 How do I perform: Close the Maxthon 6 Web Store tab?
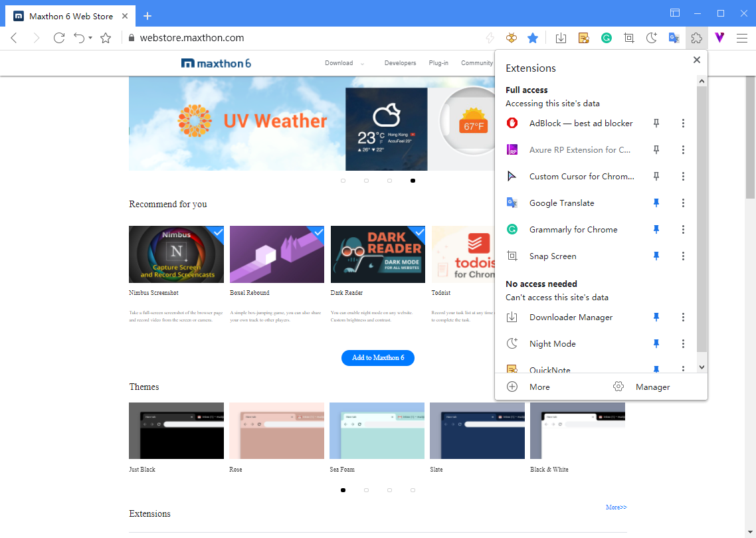tap(125, 16)
